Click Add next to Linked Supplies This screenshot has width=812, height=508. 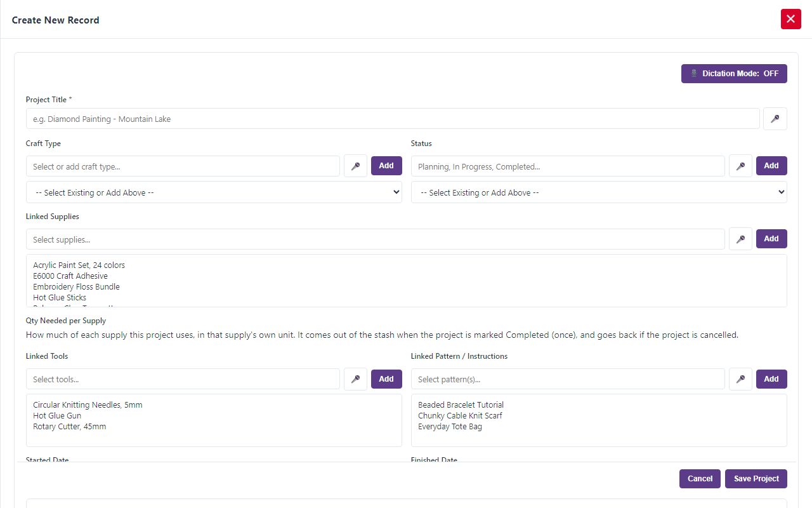[771, 239]
